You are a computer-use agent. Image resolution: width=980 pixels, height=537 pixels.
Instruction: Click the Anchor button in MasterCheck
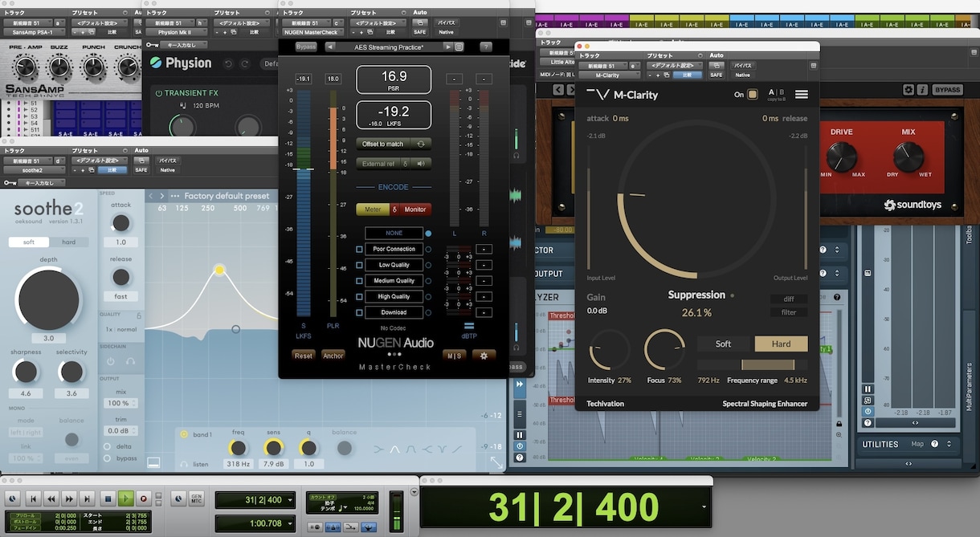(333, 355)
